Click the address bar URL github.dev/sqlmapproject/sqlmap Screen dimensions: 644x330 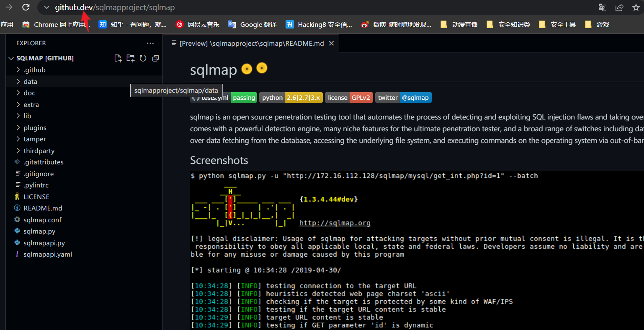click(115, 8)
